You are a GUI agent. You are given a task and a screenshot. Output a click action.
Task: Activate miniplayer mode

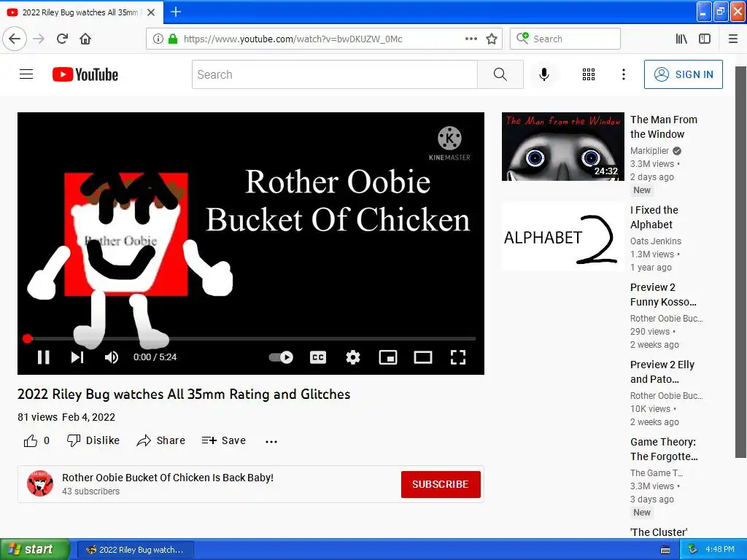point(388,357)
